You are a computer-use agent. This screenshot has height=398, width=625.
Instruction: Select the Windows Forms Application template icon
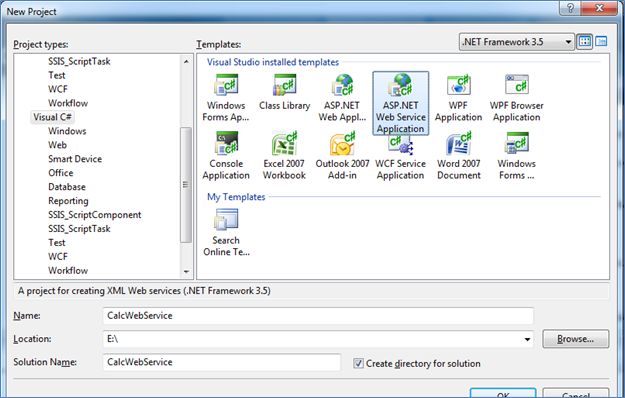point(226,98)
